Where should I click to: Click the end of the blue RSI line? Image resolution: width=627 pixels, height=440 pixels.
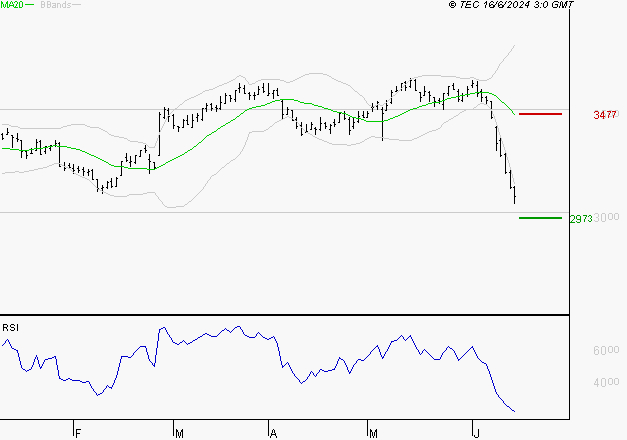click(x=514, y=411)
